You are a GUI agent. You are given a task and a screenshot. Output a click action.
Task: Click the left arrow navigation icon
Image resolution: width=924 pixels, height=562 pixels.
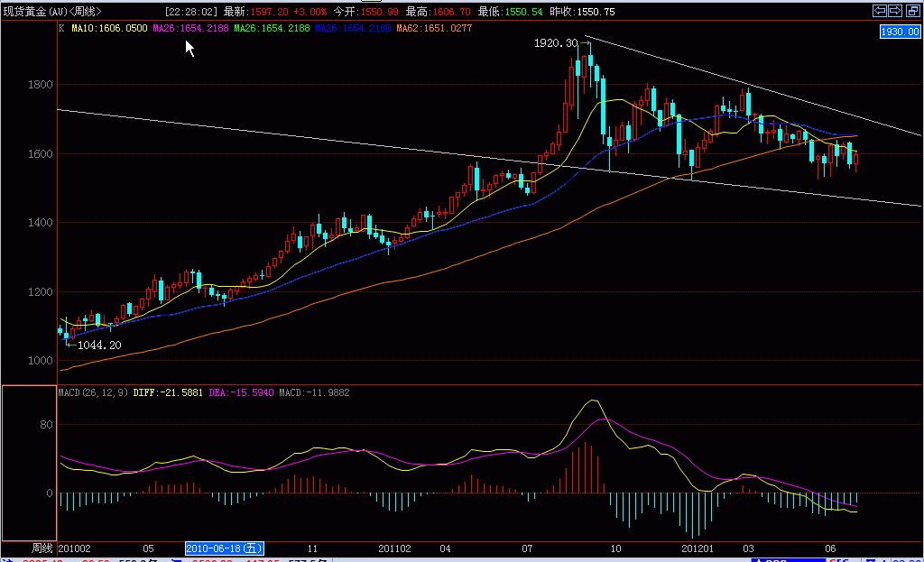tap(880, 11)
